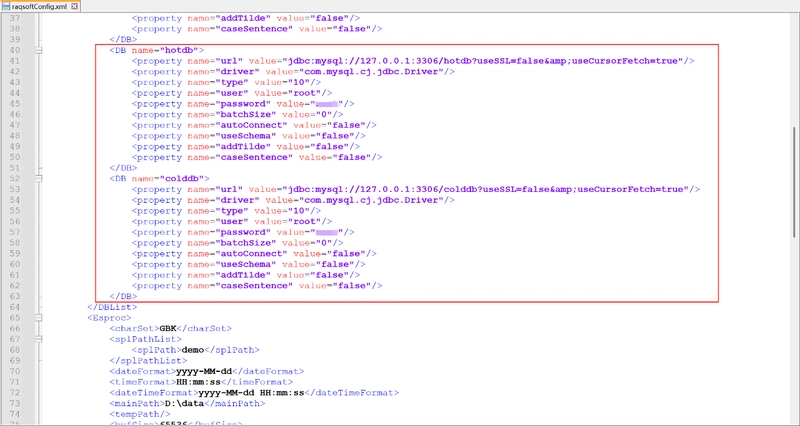Screen dimensions: 800x426
Task: Click the com.mysql.cj.jdbc.Driver value on line 42
Action: point(371,72)
